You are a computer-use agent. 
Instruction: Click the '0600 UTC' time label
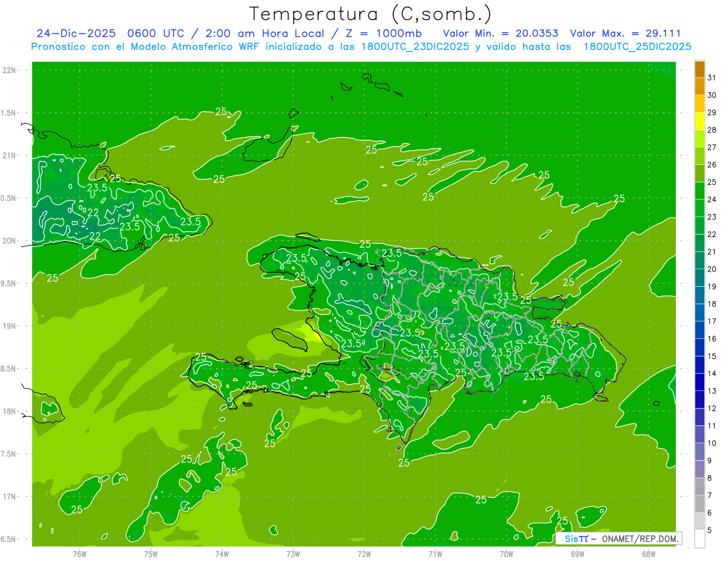pos(155,33)
